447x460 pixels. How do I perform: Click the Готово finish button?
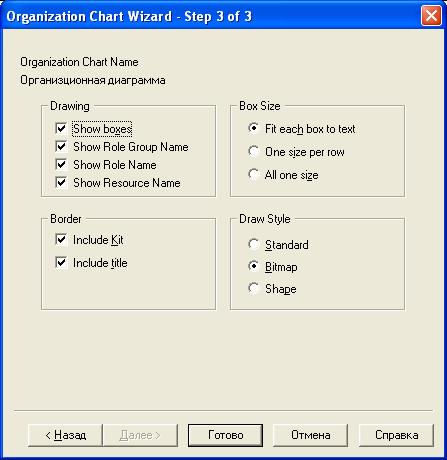click(x=225, y=435)
